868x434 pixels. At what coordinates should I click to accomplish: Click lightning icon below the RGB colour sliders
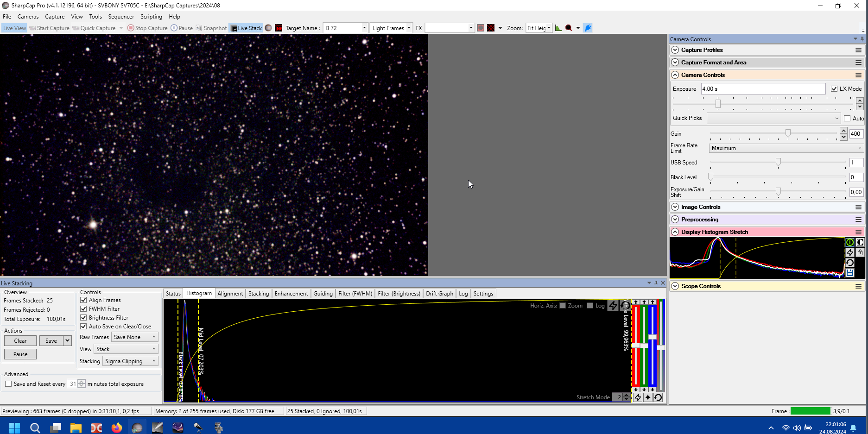pyautogui.click(x=638, y=397)
